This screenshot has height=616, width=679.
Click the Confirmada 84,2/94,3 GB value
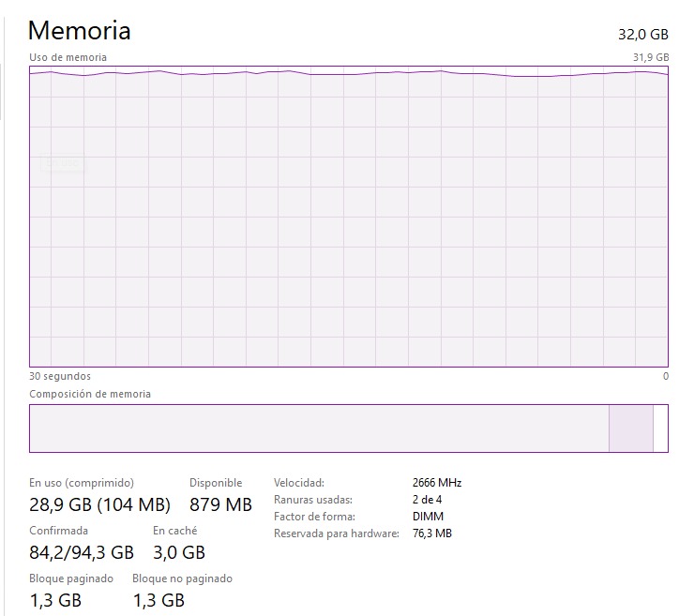point(82,552)
